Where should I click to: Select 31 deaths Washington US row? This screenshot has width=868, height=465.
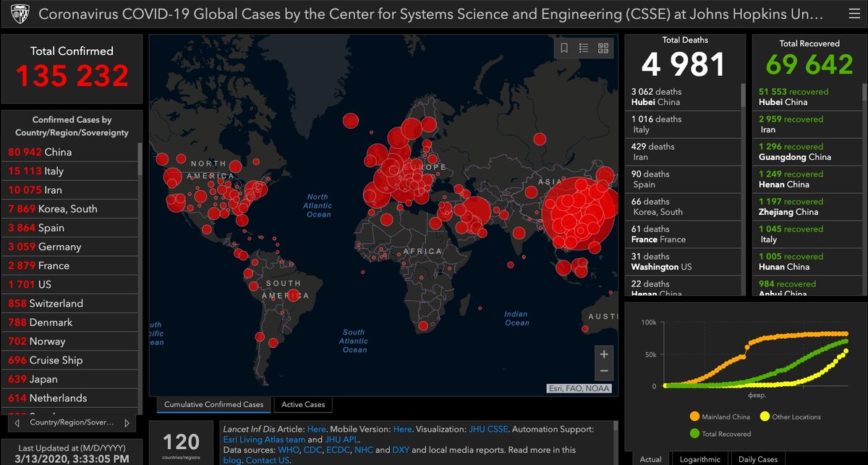(683, 262)
